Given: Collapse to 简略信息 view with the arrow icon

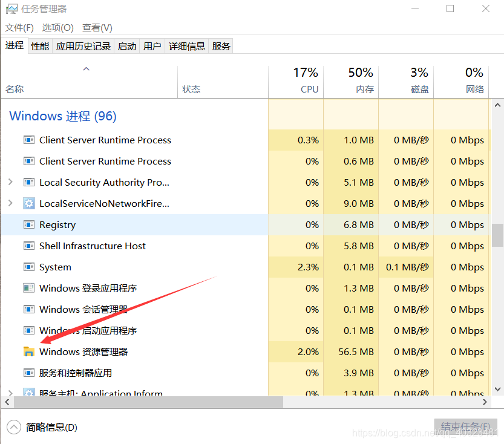Looking at the screenshot, I should click(14, 427).
